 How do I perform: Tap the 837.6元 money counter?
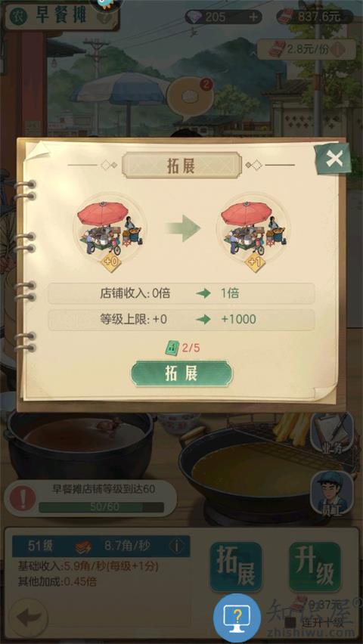[315, 17]
